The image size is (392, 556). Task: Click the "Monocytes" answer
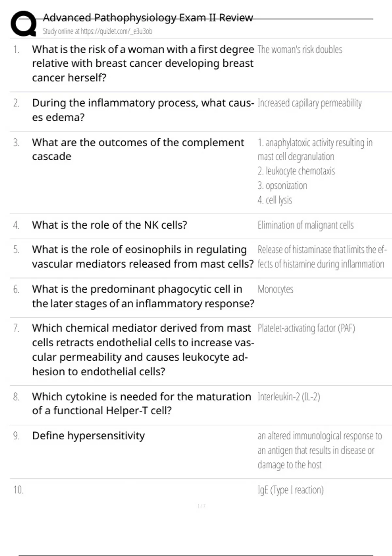[x=275, y=289]
